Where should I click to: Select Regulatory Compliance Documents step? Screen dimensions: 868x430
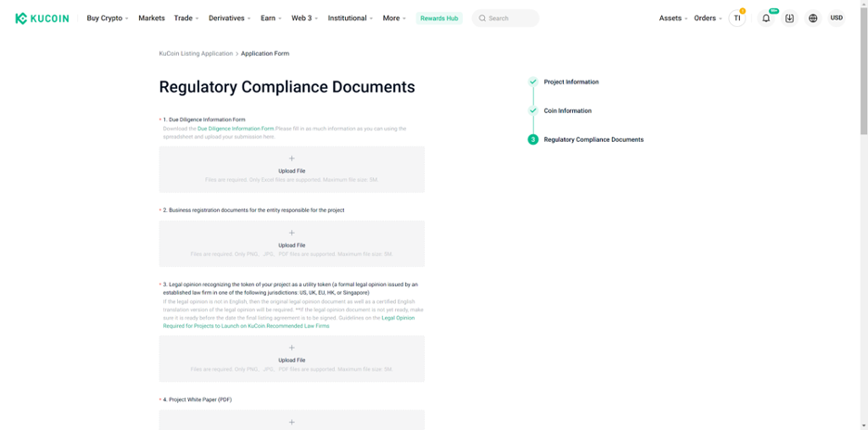[x=593, y=139]
